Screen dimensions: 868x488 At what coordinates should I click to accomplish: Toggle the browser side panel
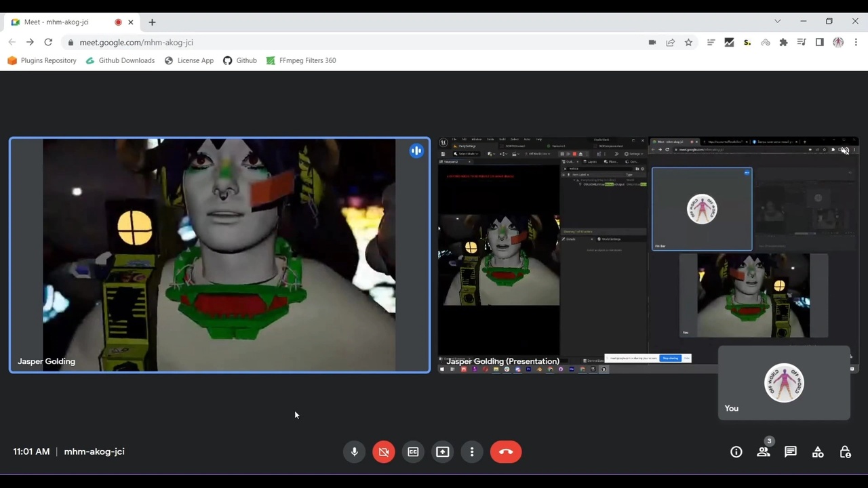820,42
